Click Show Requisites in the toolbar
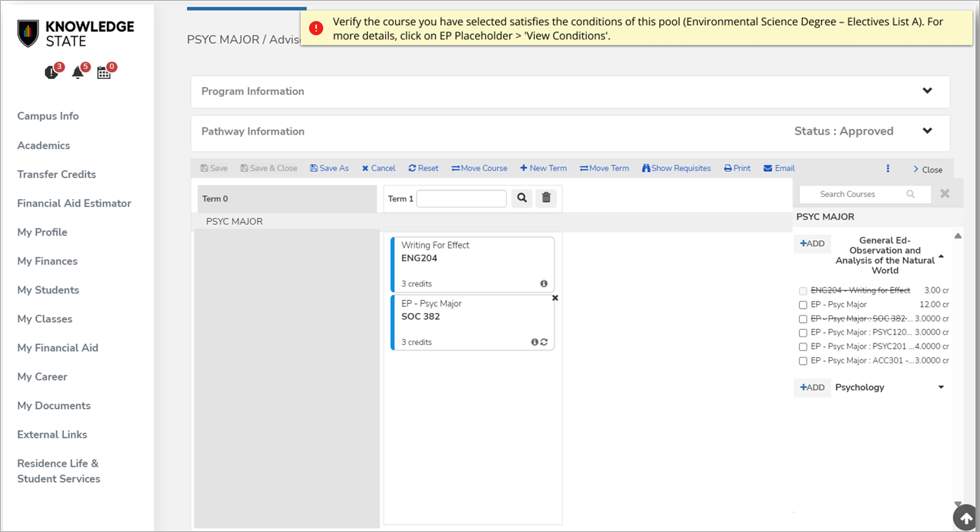The image size is (980, 532). [676, 169]
